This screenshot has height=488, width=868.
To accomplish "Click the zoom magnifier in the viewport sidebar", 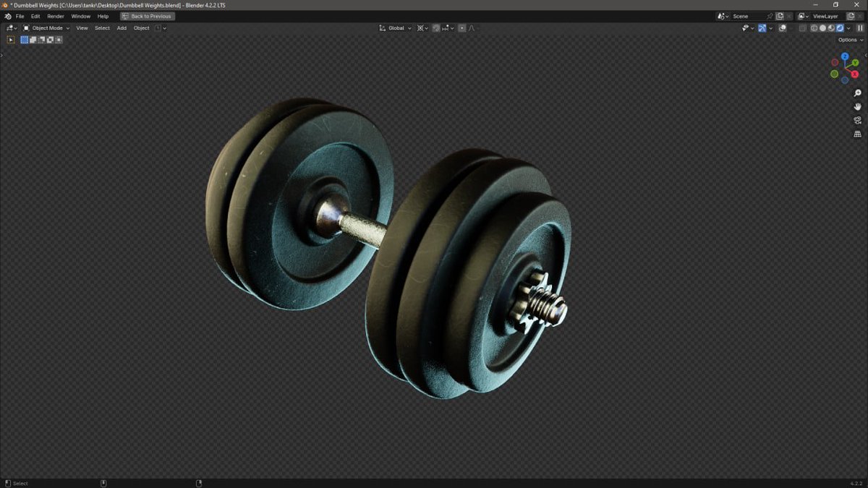I will pos(857,93).
